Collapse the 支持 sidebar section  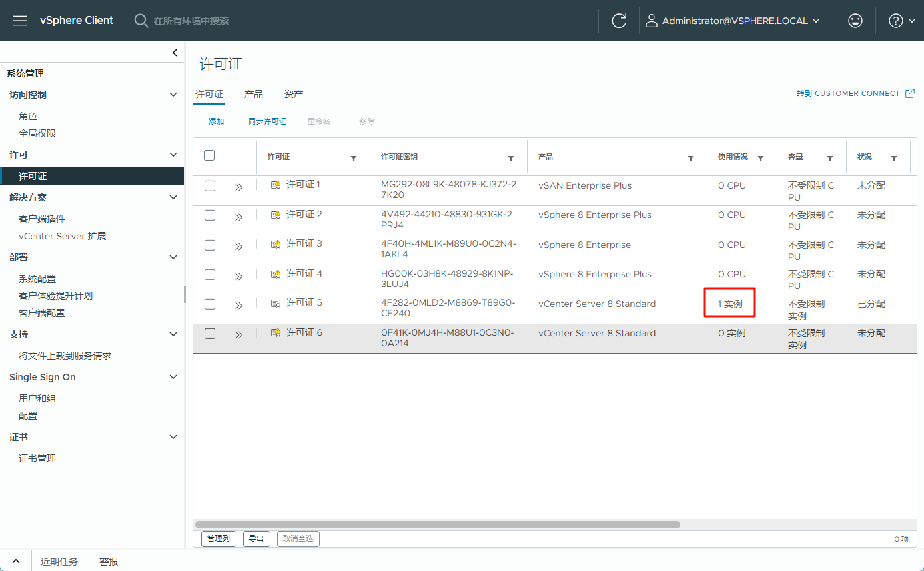(x=173, y=334)
